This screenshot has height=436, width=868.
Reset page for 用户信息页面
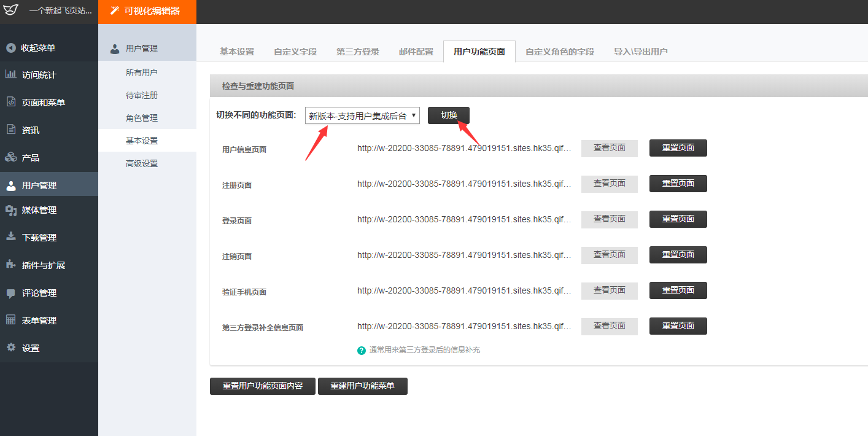tap(678, 148)
